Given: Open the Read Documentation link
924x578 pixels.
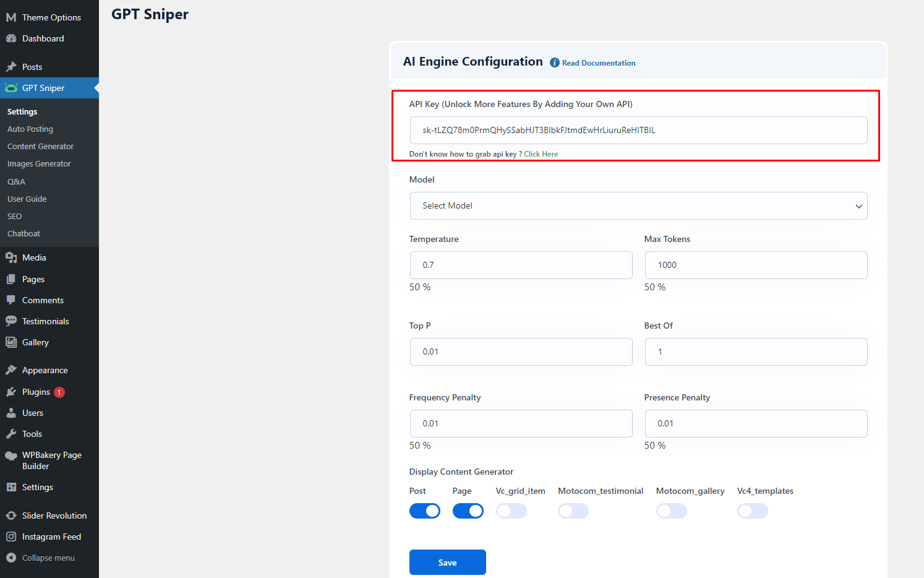Looking at the screenshot, I should [599, 63].
